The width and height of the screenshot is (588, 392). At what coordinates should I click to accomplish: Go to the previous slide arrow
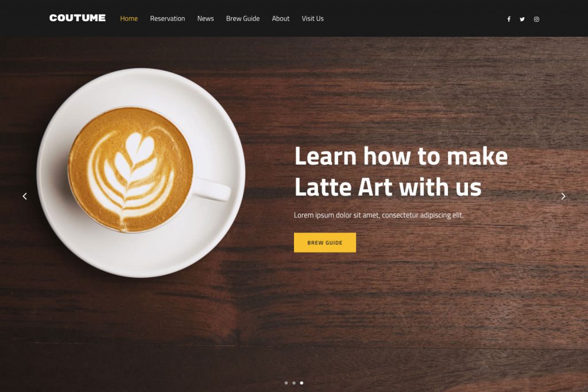click(25, 196)
